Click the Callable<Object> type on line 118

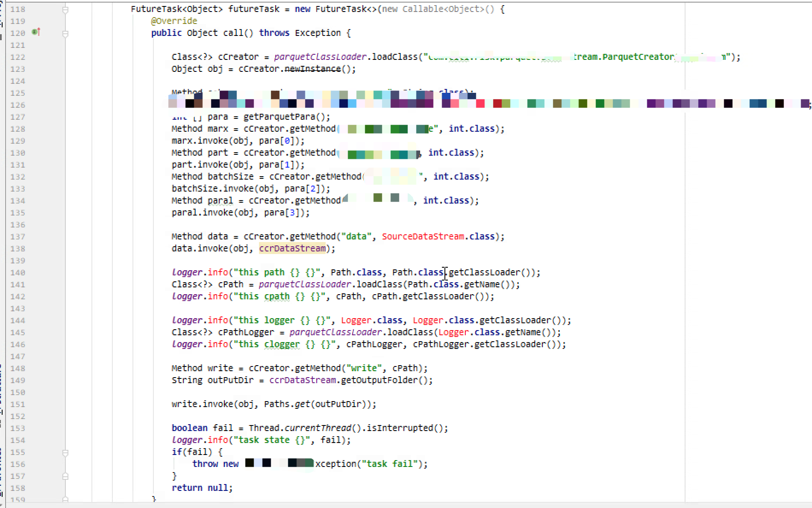443,9
